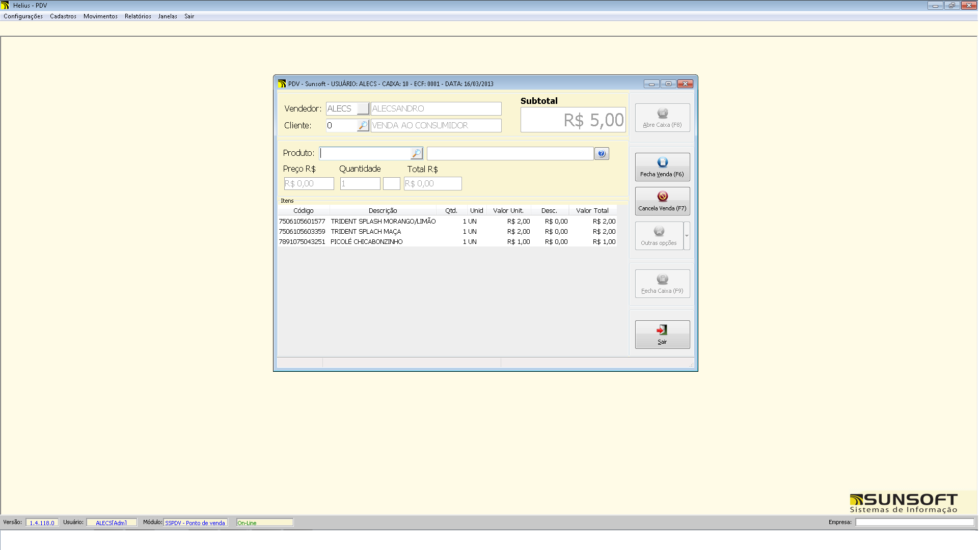
Task: Click the client search magnifier icon
Action: [363, 125]
